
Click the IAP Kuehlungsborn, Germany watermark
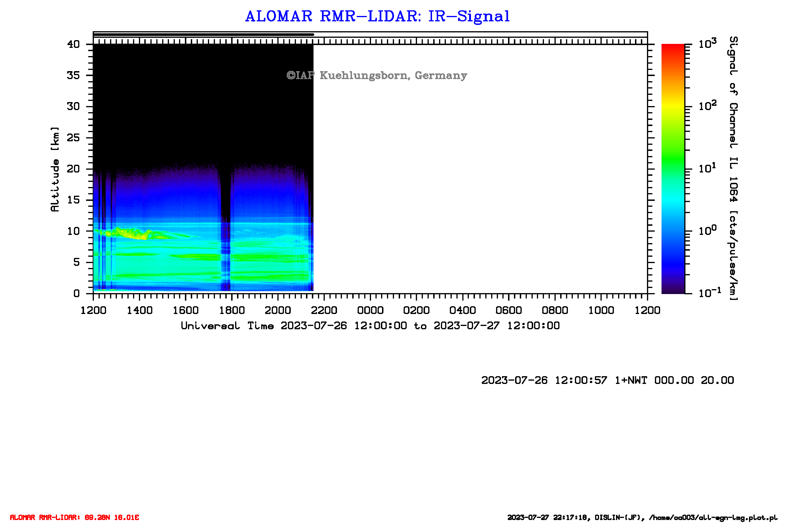click(377, 75)
